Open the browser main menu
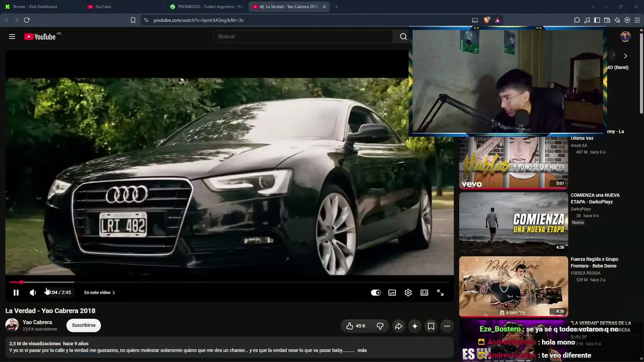Viewport: 644px width, 362px height. tap(637, 20)
